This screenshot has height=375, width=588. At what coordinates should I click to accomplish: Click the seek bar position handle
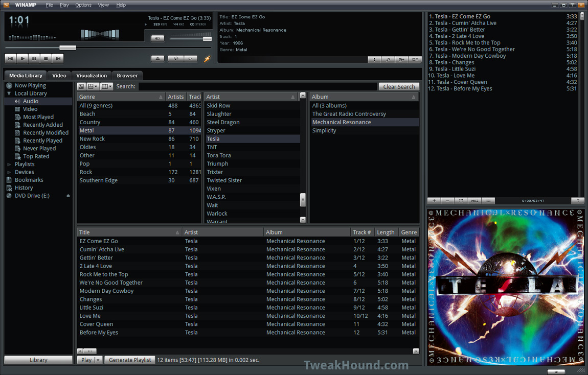coord(68,48)
